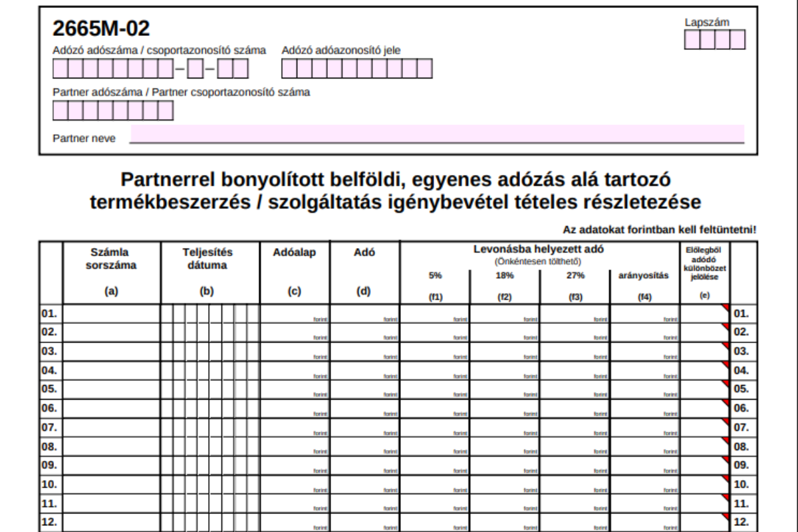798x532 pixels.
Task: Click Adóalap cell in row 09
Action: click(295, 467)
